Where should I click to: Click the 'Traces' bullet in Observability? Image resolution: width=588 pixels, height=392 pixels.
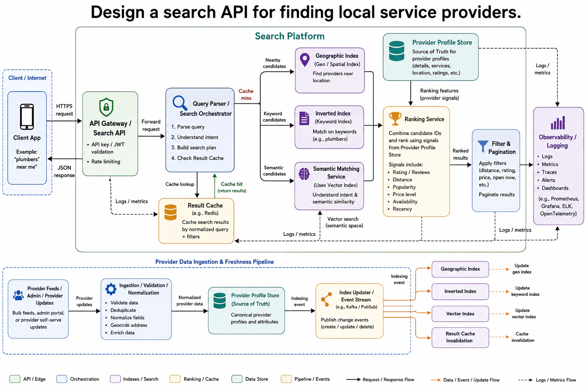coord(547,172)
